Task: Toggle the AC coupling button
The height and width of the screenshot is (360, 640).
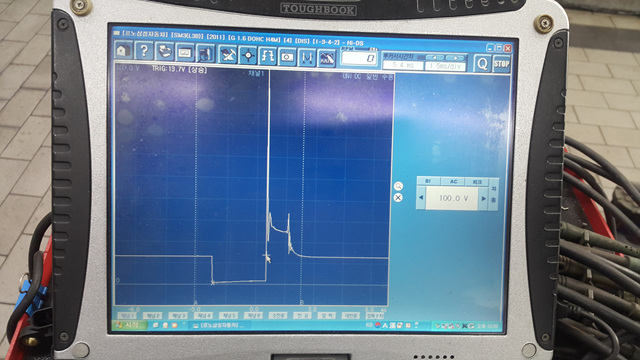Action: (453, 182)
